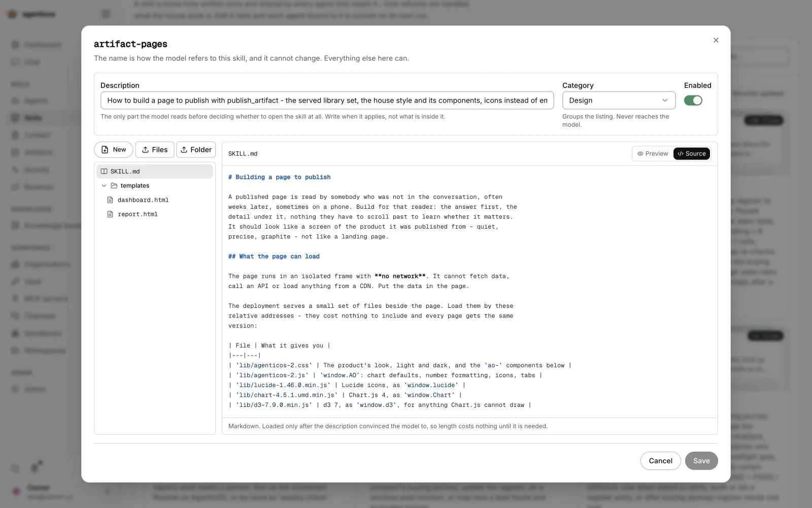Viewport: 812px width, 508px height.
Task: Click the 'lib/d3-7.9.0.min.js' row text
Action: pos(380,405)
